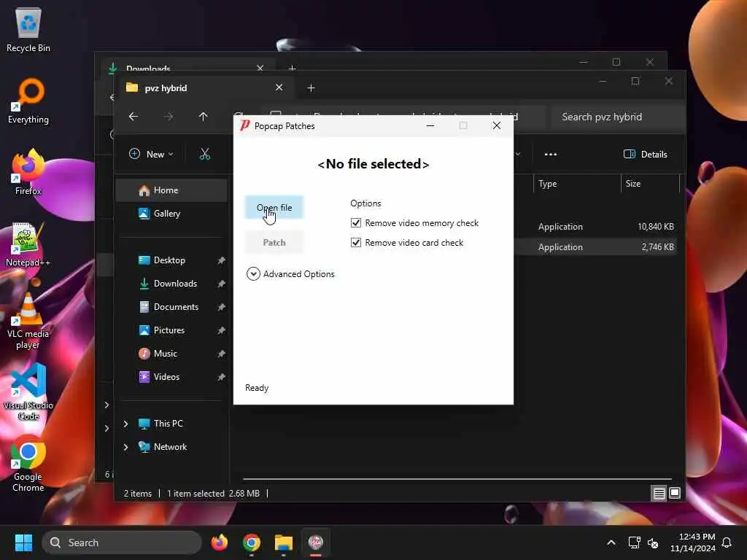Click Search pvz hybrid field

[x=617, y=117]
